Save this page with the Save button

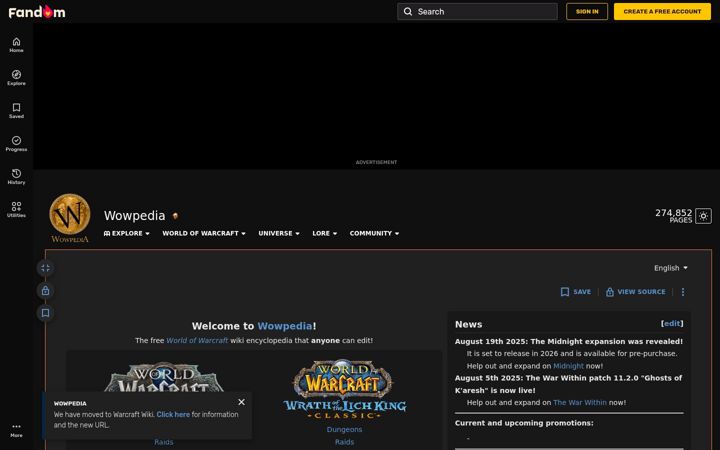pyautogui.click(x=576, y=292)
